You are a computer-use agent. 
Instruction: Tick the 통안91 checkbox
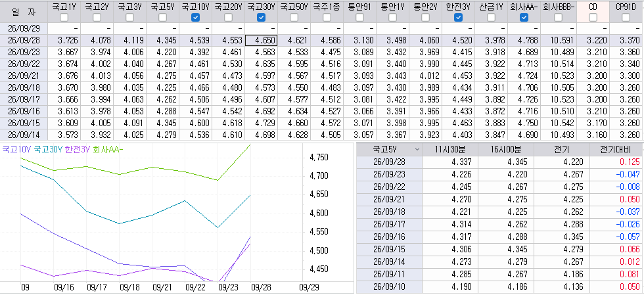tap(360, 17)
